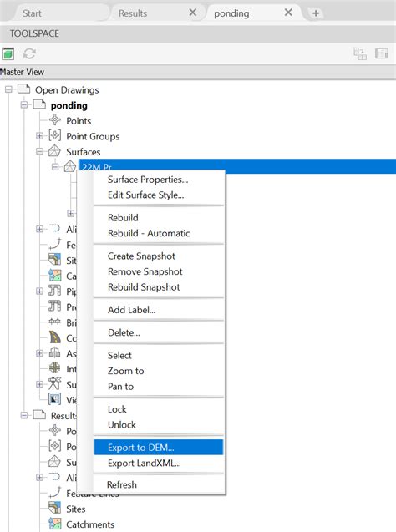The height and width of the screenshot is (532, 396).
Task: Choose Lock in the context menu
Action: coord(159,409)
